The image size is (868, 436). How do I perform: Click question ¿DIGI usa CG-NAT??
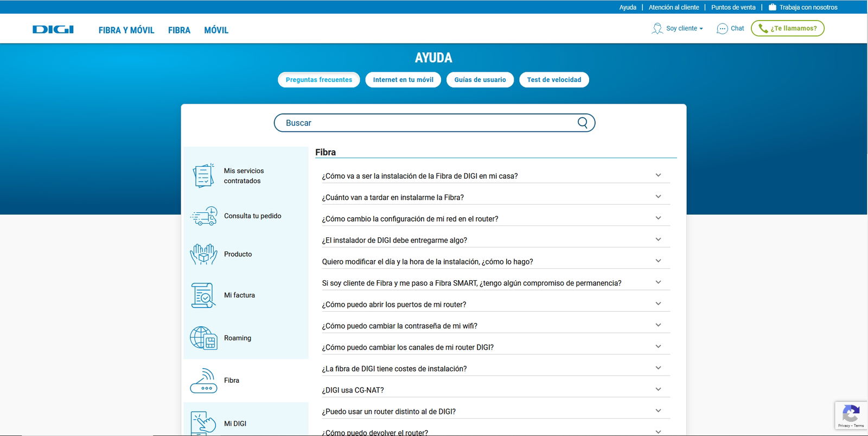[x=353, y=390]
